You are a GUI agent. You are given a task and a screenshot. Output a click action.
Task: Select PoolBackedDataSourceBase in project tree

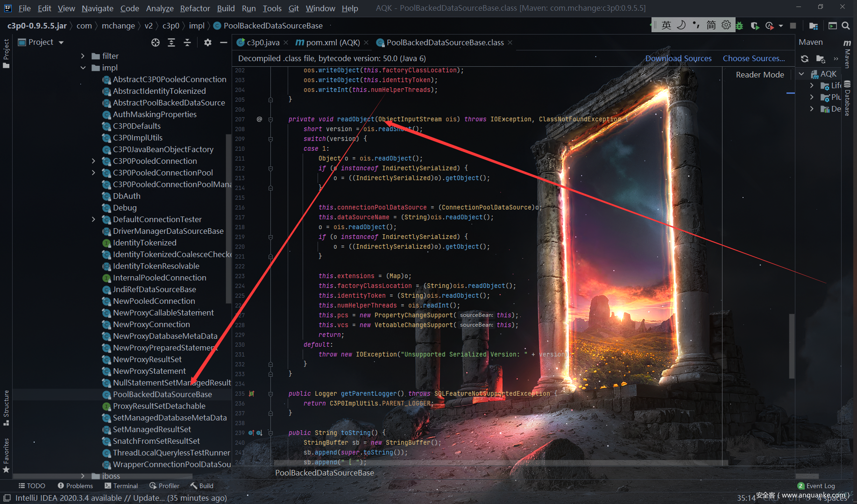pyautogui.click(x=162, y=394)
